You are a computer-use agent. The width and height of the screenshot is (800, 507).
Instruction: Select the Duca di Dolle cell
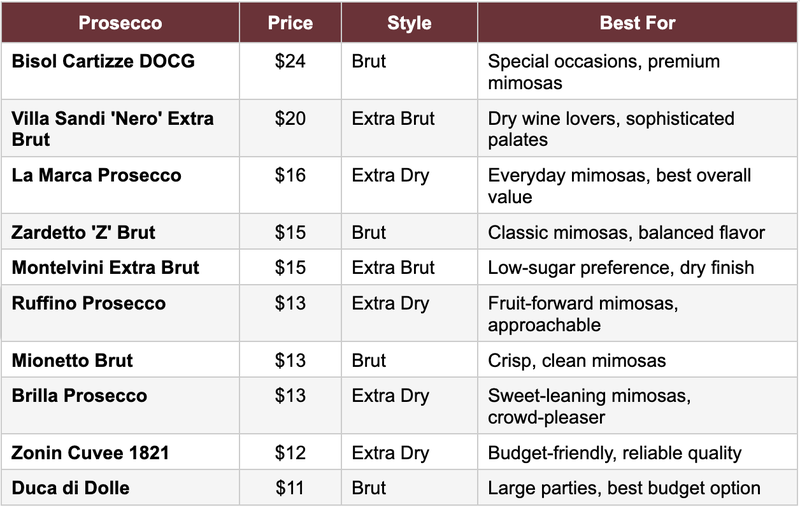[70, 489]
